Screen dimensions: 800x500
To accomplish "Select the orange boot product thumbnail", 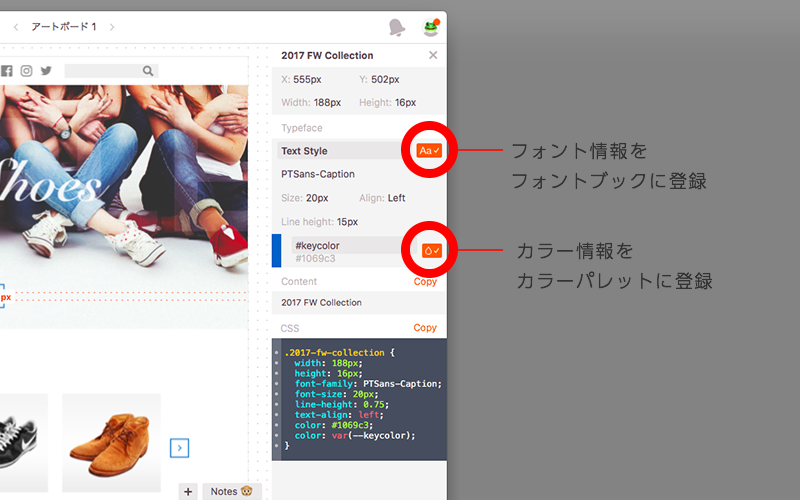I will [x=112, y=442].
